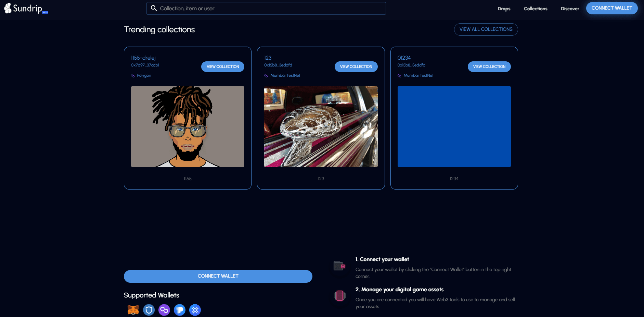Screen dimensions: 644x317
Task: Click Mumbai TestNet label on 123 card
Action: [x=285, y=75]
